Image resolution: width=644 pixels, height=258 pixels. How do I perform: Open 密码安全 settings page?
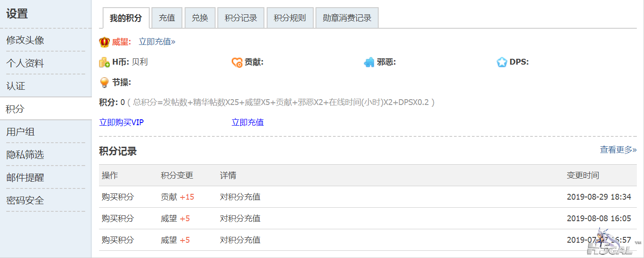pyautogui.click(x=25, y=201)
